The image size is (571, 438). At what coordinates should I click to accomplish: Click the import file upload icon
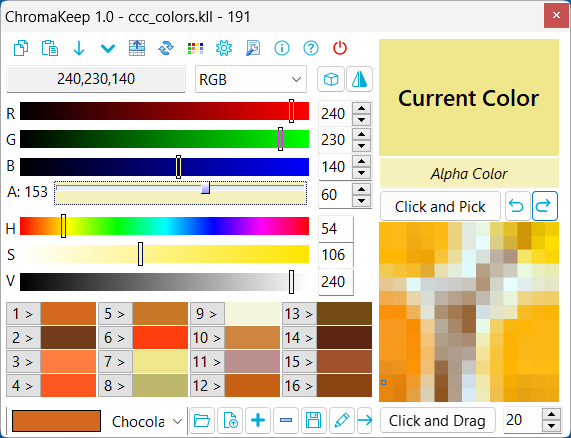click(x=230, y=421)
